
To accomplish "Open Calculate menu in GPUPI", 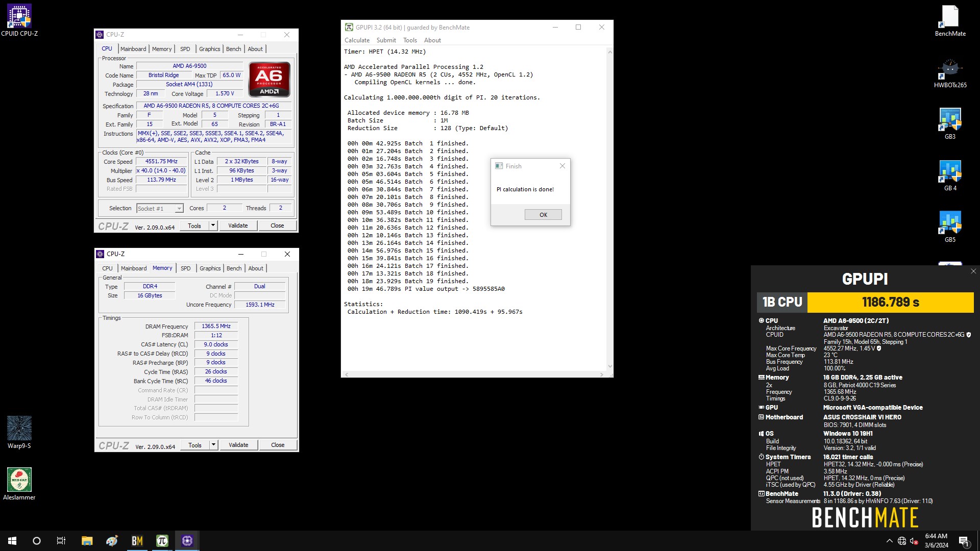I will click(357, 40).
